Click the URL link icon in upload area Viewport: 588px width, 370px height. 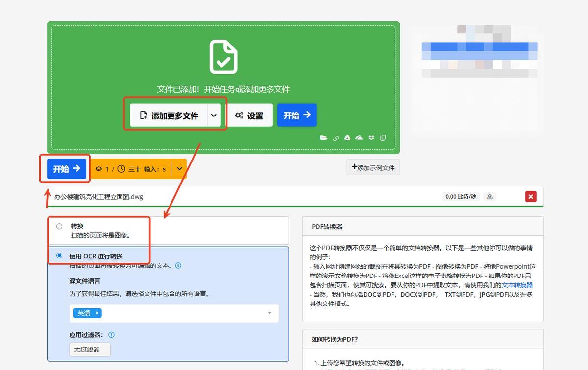pos(336,138)
